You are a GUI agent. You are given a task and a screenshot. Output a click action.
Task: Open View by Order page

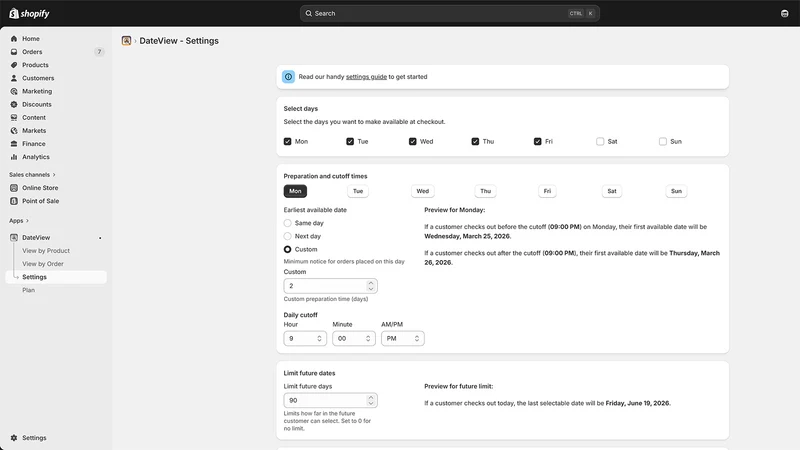(43, 264)
